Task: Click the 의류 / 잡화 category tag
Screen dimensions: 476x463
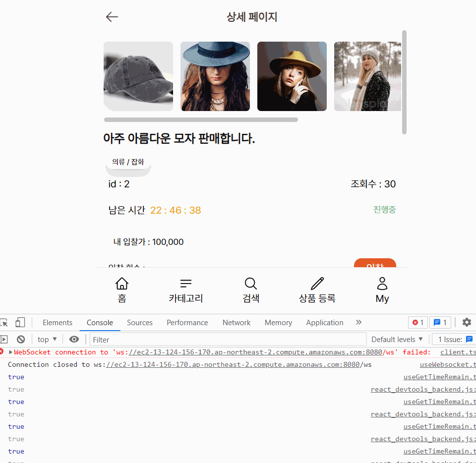Action: point(128,162)
